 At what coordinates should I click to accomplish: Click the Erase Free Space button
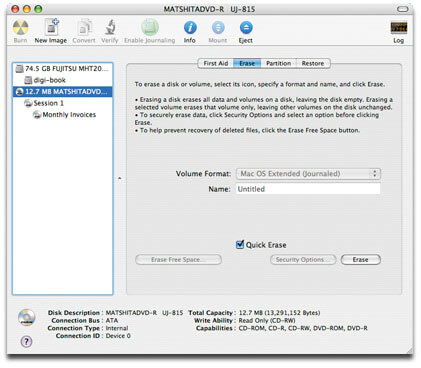(x=178, y=260)
